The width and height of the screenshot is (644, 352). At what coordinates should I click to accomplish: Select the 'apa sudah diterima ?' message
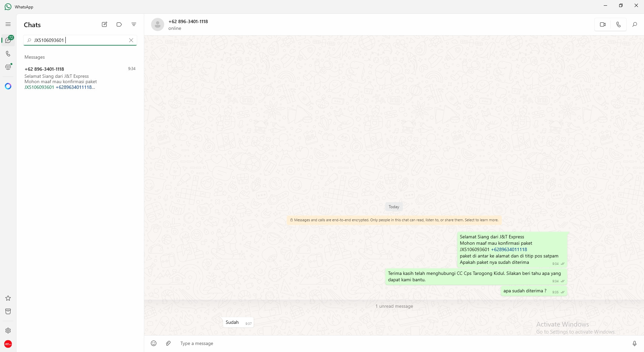point(534,291)
